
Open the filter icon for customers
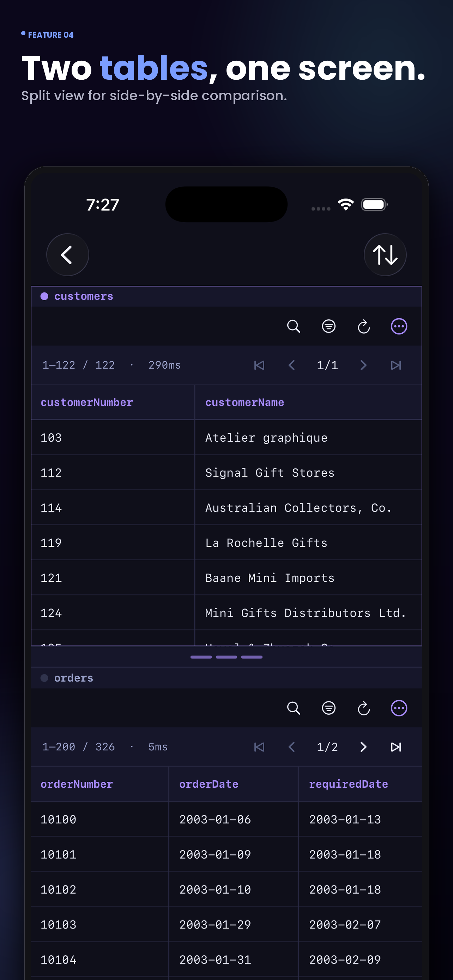[x=328, y=326]
